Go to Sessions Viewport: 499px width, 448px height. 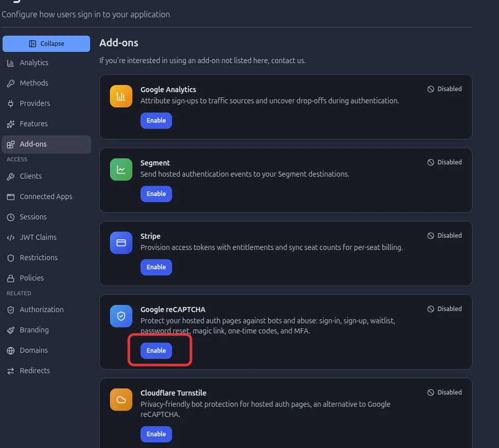click(x=46, y=217)
